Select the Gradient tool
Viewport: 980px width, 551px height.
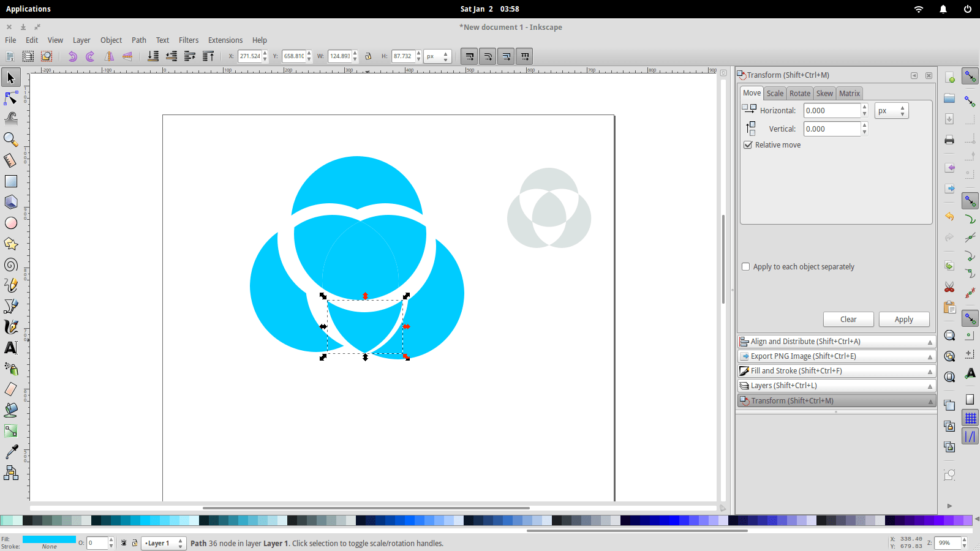point(11,431)
